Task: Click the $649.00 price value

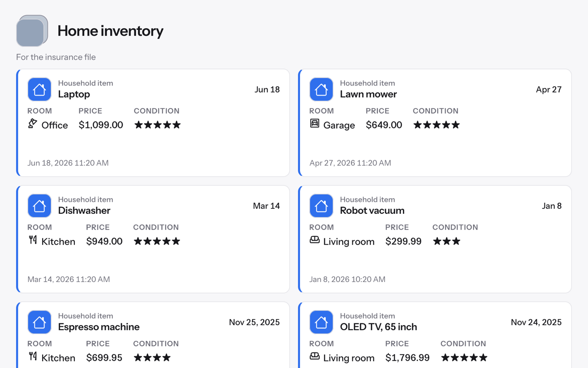Action: click(x=384, y=125)
